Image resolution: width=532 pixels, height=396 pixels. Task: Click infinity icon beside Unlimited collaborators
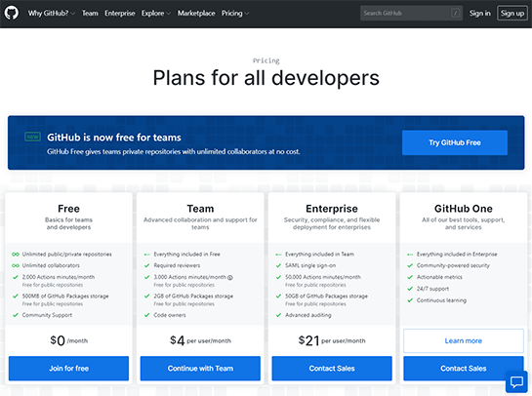16,265
